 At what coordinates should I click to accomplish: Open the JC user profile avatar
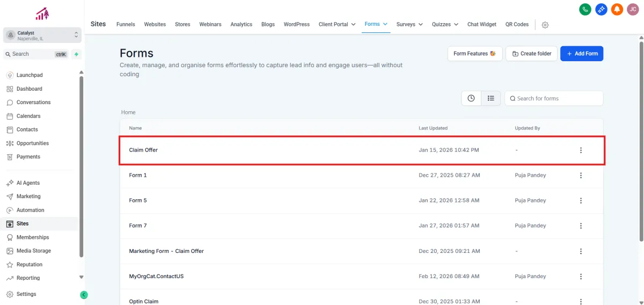(x=633, y=9)
